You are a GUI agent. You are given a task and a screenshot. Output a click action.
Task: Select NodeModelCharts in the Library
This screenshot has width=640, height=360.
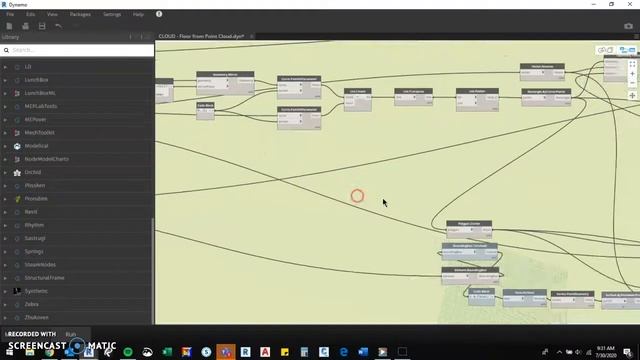coord(47,159)
